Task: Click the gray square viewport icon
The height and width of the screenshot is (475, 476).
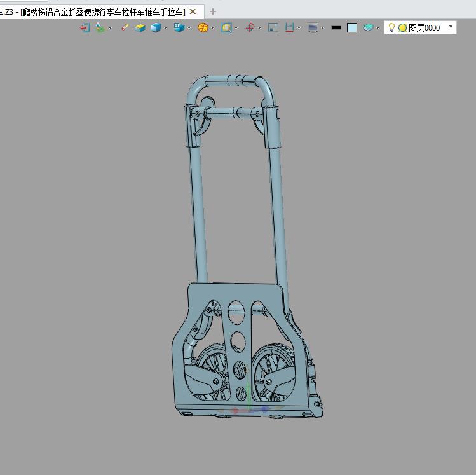Action: click(x=273, y=27)
